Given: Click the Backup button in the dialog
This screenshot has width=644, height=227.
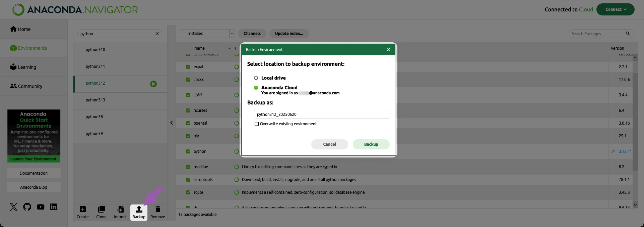Looking at the screenshot, I should (371, 144).
